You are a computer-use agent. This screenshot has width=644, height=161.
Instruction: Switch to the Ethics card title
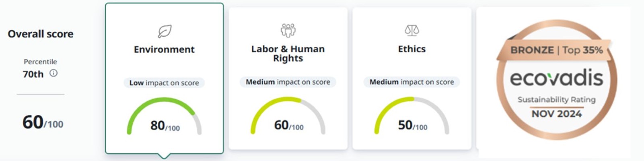[412, 49]
